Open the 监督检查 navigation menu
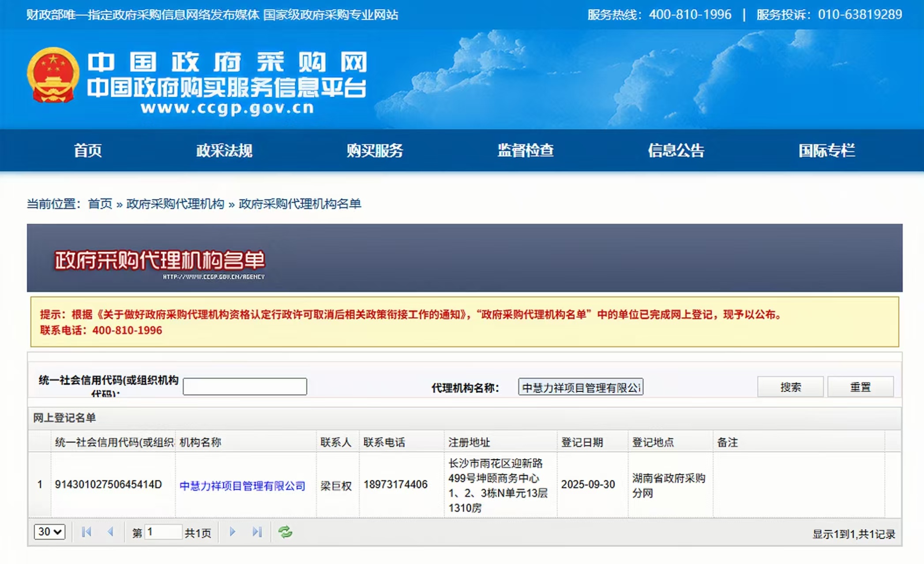 [x=526, y=150]
